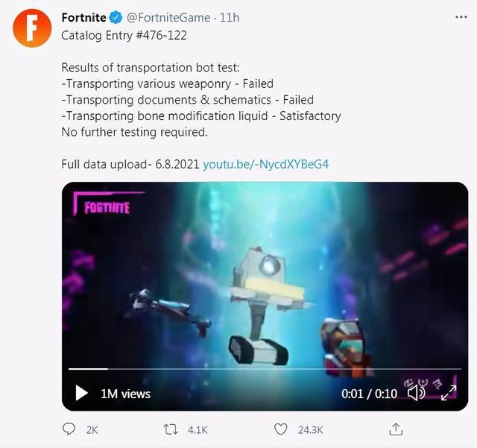The width and height of the screenshot is (477, 448).
Task: Open Fortnite's orange profile avatar
Action: (32, 28)
